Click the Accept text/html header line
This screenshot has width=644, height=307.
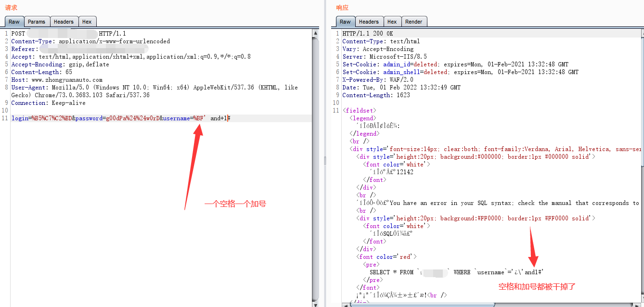pos(131,57)
